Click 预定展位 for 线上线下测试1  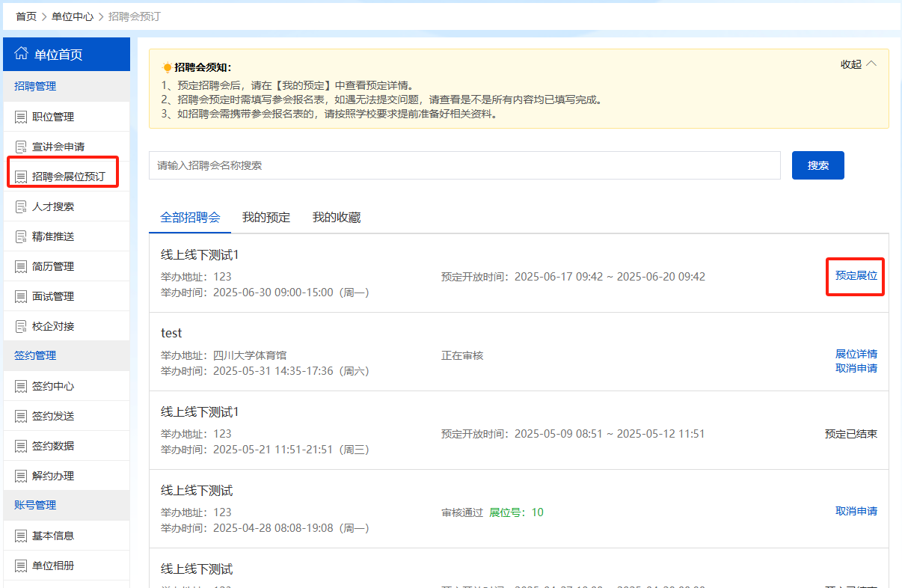(x=856, y=275)
